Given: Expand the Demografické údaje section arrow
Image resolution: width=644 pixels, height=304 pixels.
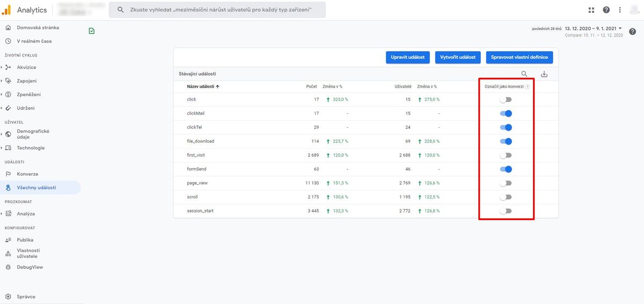Looking at the screenshot, I should 2,134.
